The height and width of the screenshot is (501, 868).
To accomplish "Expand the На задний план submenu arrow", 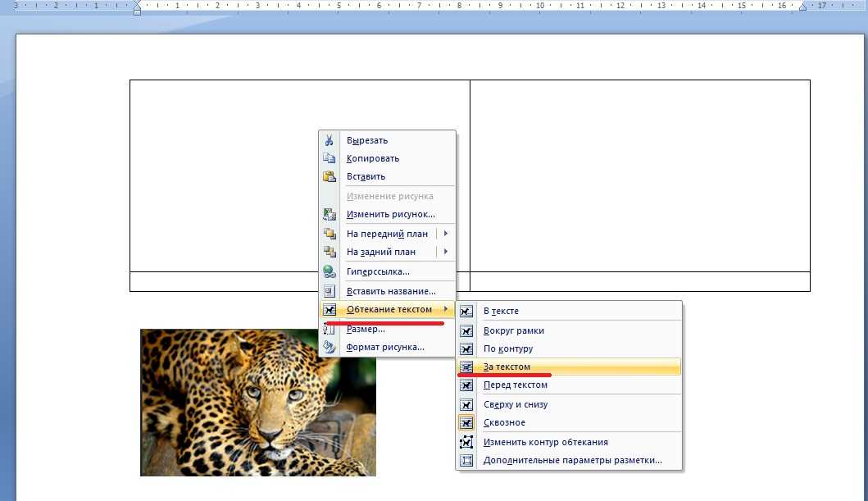I will 446,252.
